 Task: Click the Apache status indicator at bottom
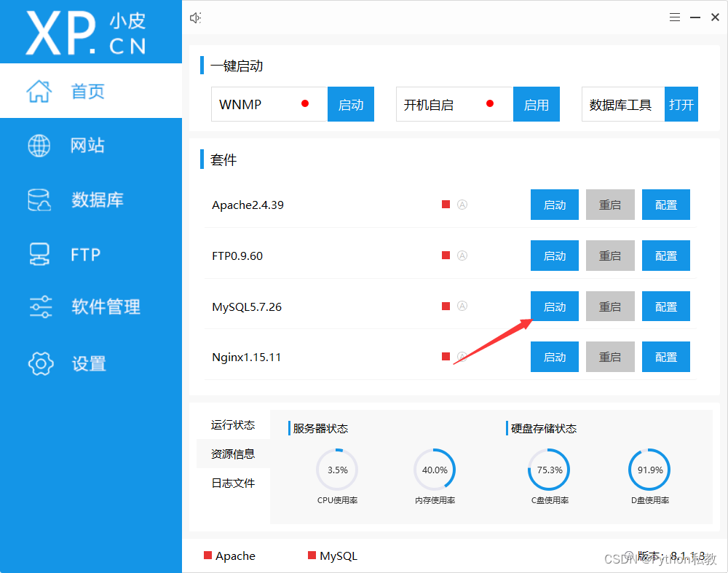coord(210,556)
